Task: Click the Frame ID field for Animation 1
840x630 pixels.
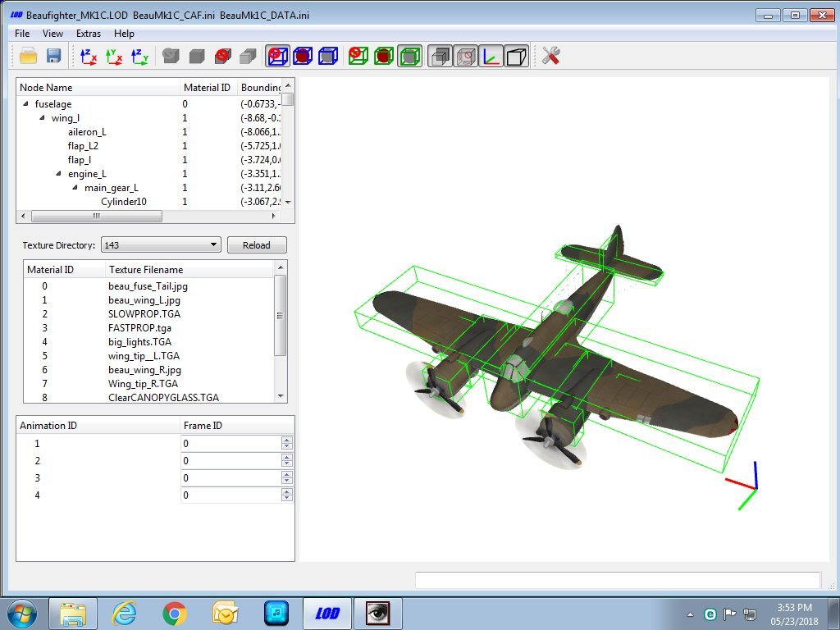Action: 231,443
